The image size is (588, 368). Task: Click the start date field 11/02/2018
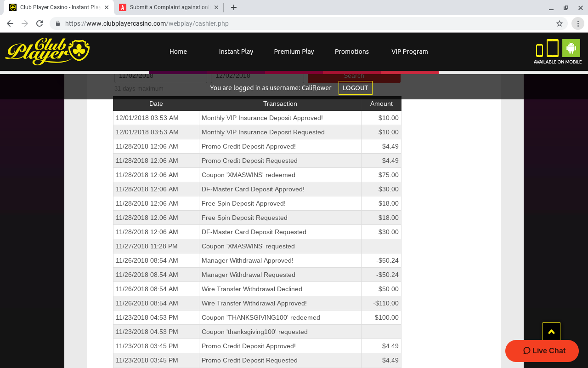click(161, 77)
